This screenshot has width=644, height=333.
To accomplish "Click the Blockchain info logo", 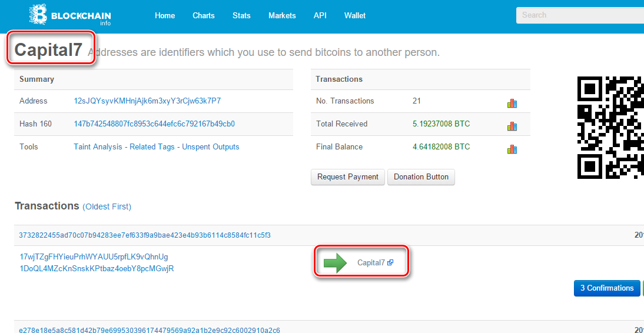I will (x=70, y=16).
